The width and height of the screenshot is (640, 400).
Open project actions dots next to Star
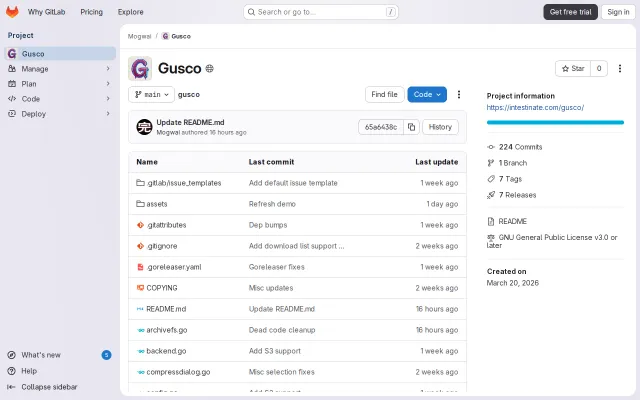point(620,69)
